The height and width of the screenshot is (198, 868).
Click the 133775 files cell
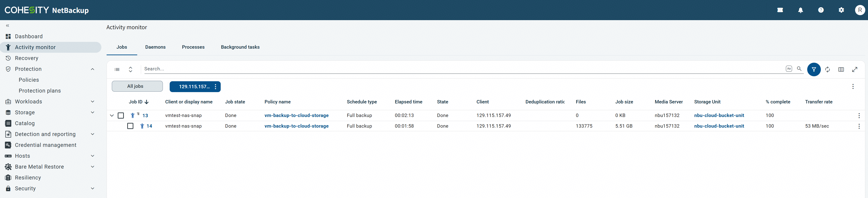click(584, 126)
